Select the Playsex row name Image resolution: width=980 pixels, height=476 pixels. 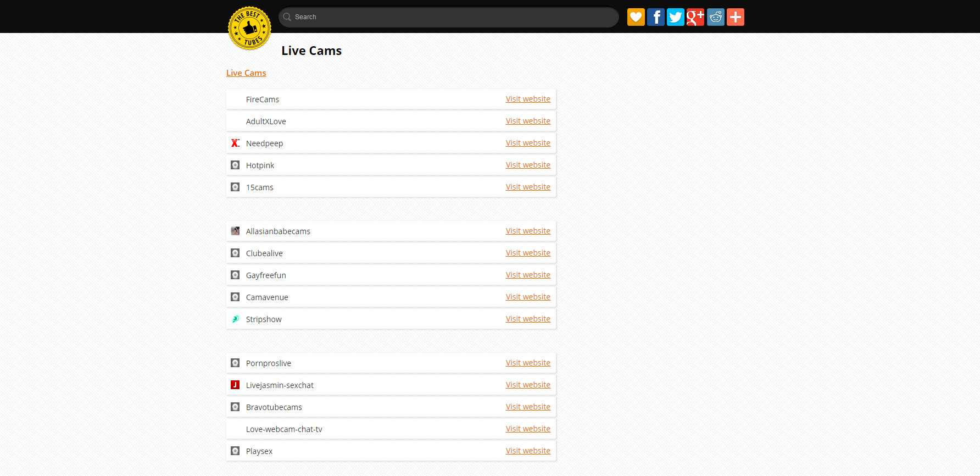pos(259,451)
